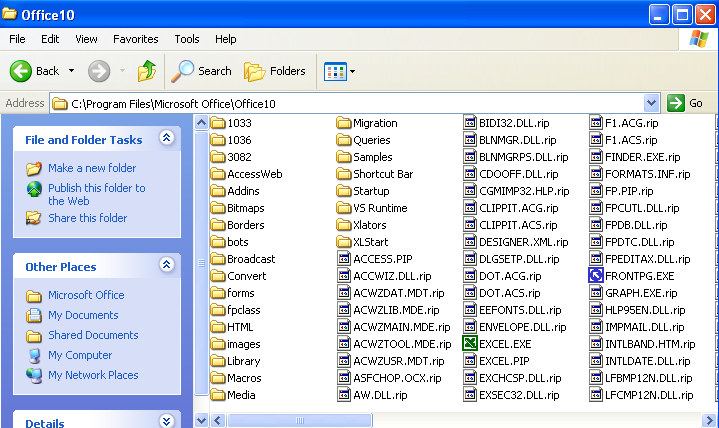
Task: Select the FINDER.EXE.rip file icon
Action: click(x=596, y=157)
